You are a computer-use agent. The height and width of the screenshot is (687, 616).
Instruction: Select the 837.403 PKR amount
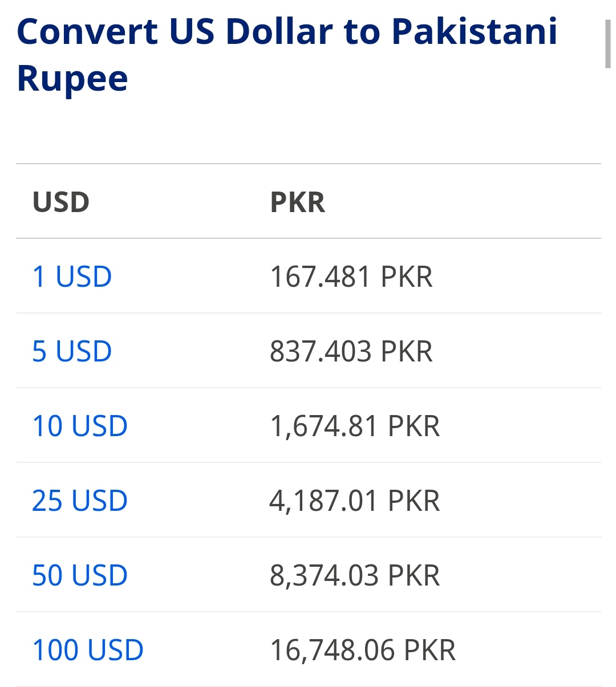(x=351, y=352)
